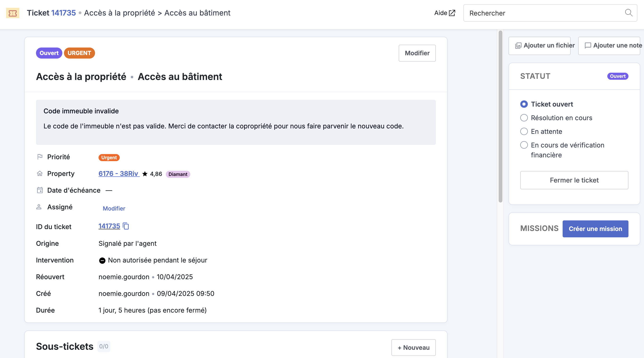Click the MISSIONS panel heading
The height and width of the screenshot is (358, 644).
coord(539,228)
